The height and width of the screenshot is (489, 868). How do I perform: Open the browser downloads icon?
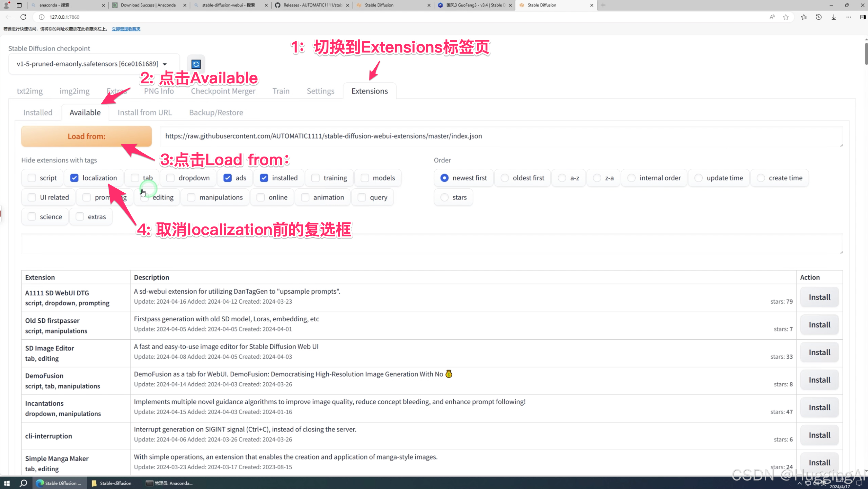(833, 17)
